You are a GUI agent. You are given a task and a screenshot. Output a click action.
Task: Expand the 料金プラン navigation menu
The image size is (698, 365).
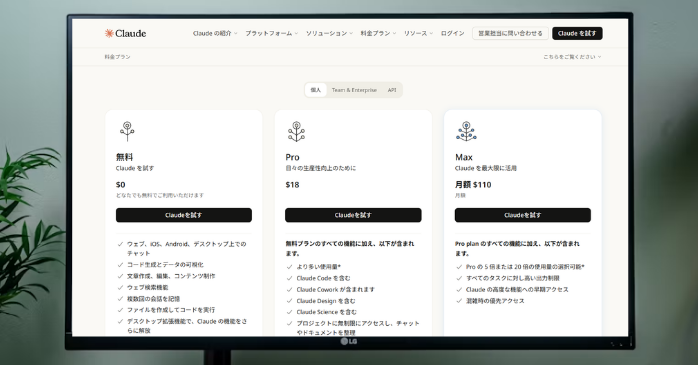pyautogui.click(x=378, y=33)
